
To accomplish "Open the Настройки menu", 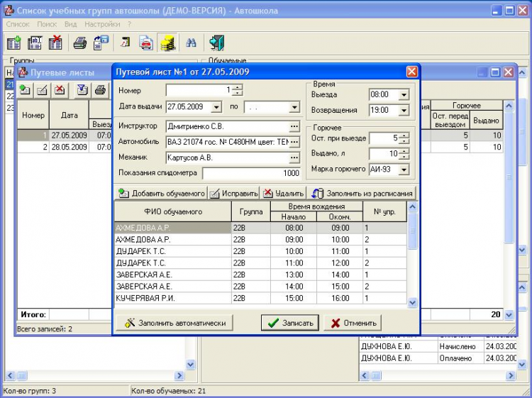I will 102,23.
